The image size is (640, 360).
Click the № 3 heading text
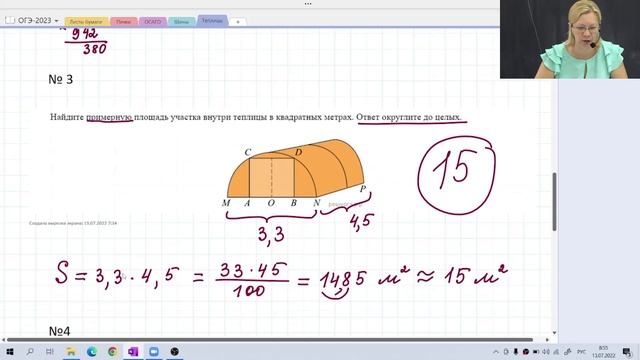tap(60, 79)
